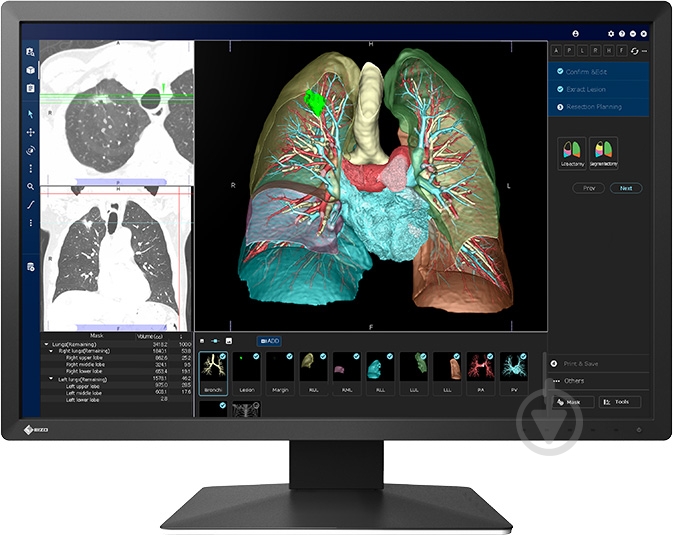The image size is (673, 535).
Task: Click the ADD button above mask thumbnails
Action: coord(270,341)
